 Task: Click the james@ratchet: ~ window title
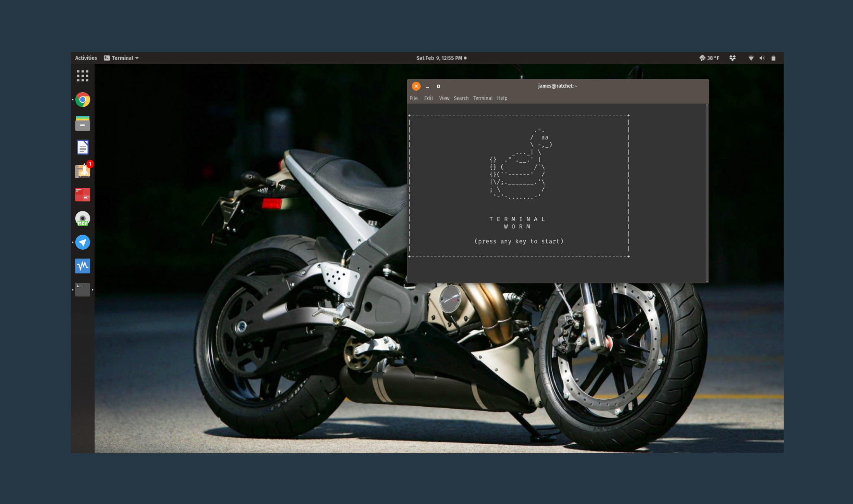point(558,86)
